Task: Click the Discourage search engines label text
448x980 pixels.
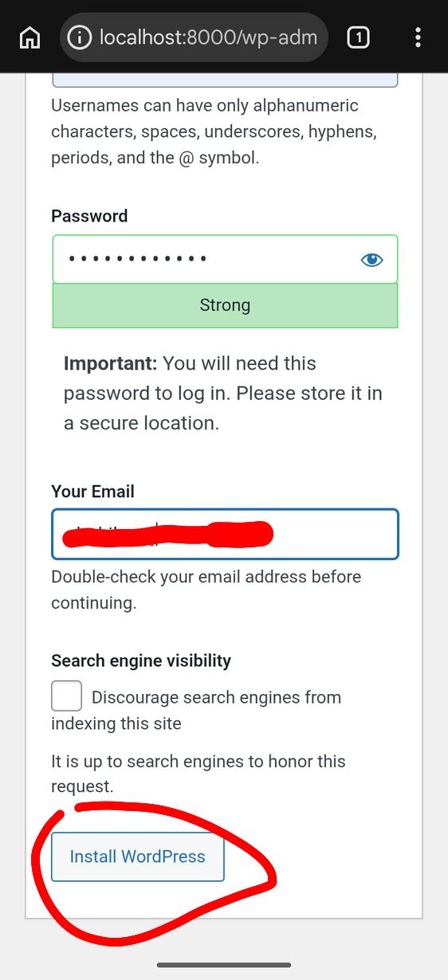Action: (x=196, y=710)
